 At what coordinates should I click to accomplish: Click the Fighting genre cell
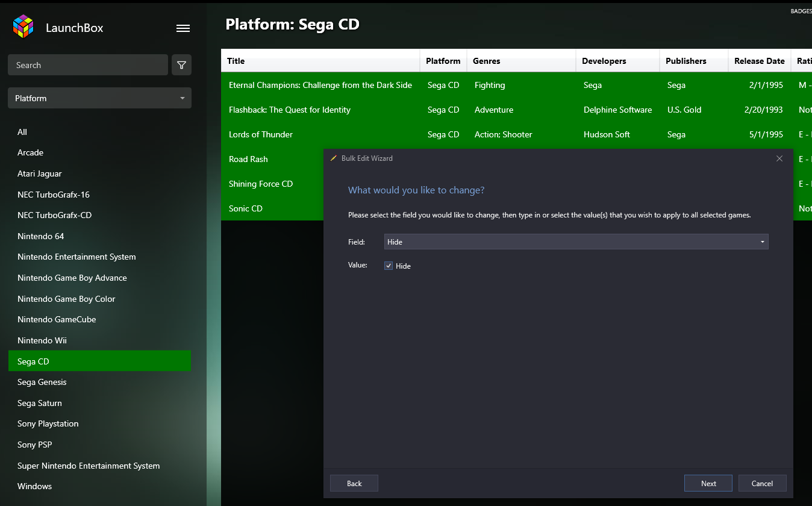click(490, 85)
